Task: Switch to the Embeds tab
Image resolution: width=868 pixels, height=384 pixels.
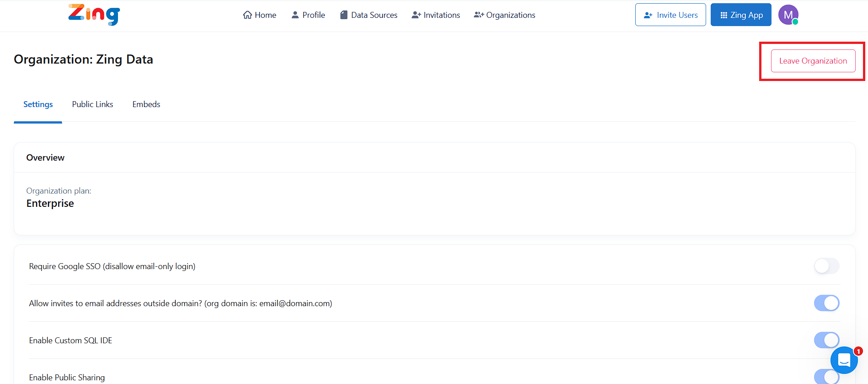Action: click(146, 104)
